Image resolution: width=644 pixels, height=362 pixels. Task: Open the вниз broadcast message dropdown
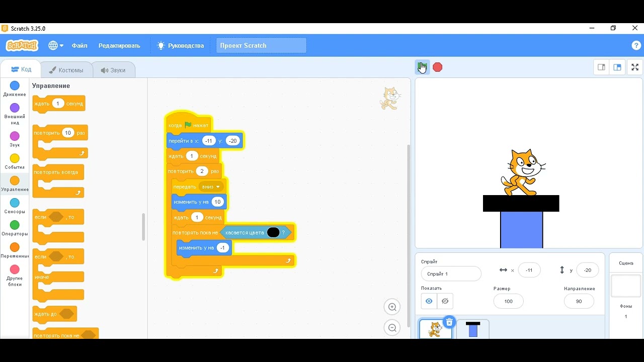click(x=211, y=187)
